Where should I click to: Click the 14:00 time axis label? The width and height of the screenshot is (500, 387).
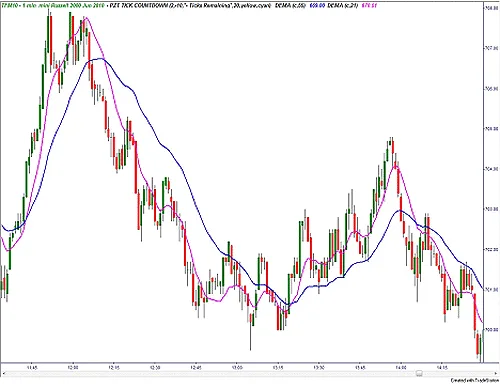[x=401, y=367]
